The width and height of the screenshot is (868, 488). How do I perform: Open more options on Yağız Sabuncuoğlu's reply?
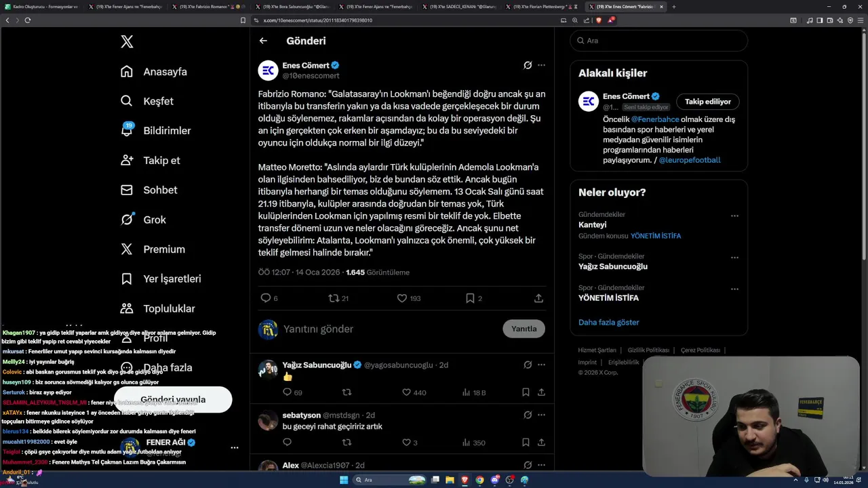541,365
